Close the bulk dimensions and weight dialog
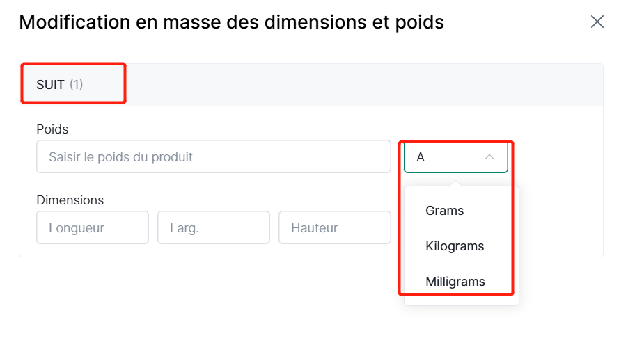The image size is (644, 354). pyautogui.click(x=597, y=22)
